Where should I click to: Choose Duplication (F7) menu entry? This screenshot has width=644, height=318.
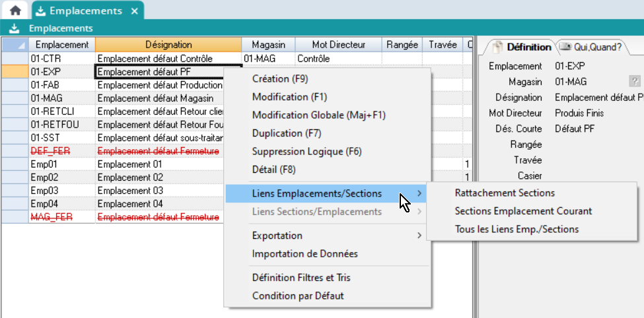tap(287, 133)
